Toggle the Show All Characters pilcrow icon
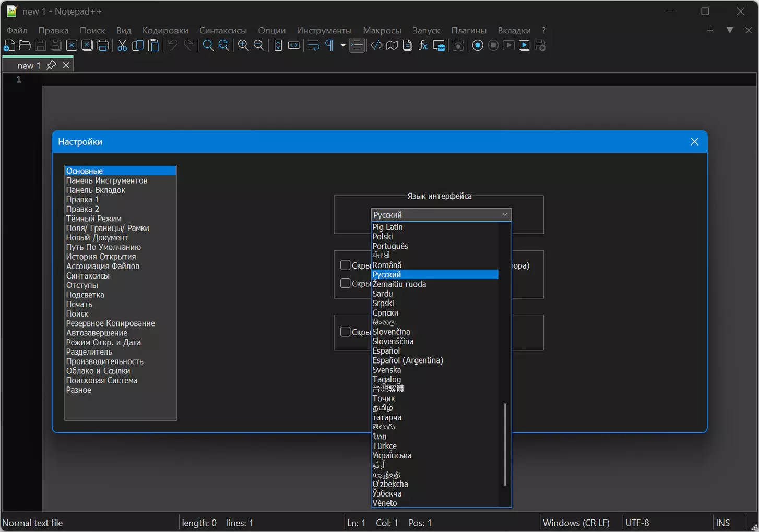The width and height of the screenshot is (759, 532). pos(329,45)
